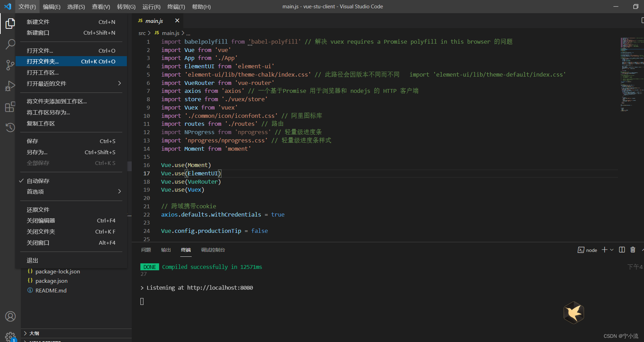Click the VS Code logo icon
This screenshot has height=342, width=644.
[8, 7]
